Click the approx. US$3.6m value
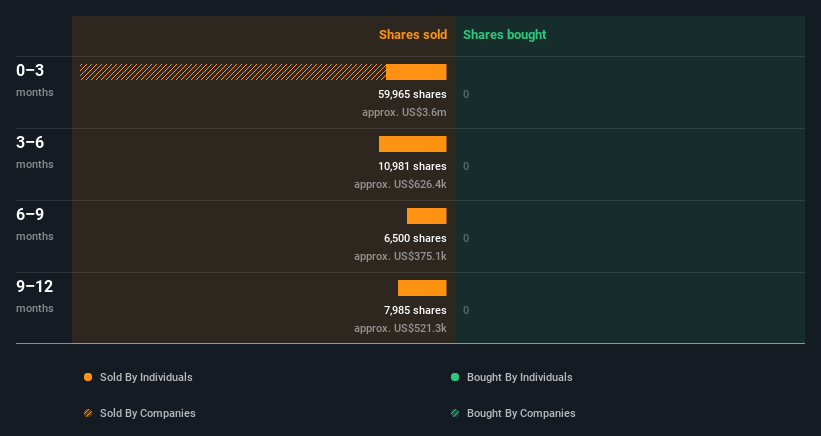821x436 pixels. pyautogui.click(x=404, y=112)
